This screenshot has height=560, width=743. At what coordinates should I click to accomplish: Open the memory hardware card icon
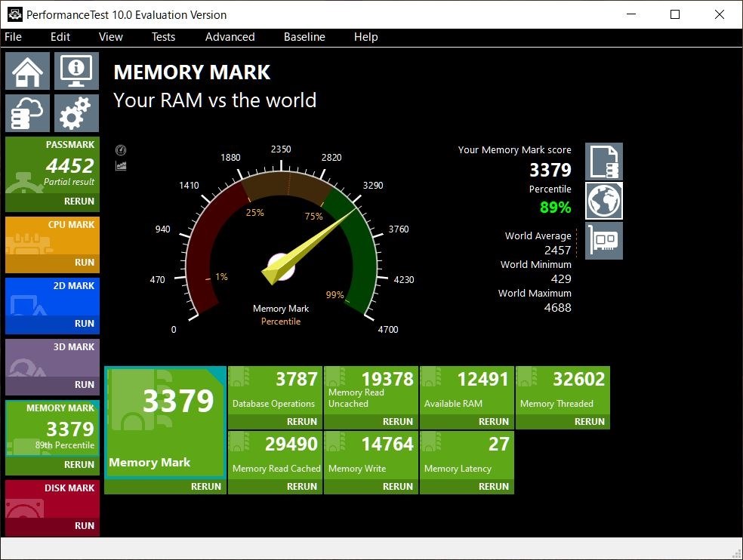click(604, 241)
